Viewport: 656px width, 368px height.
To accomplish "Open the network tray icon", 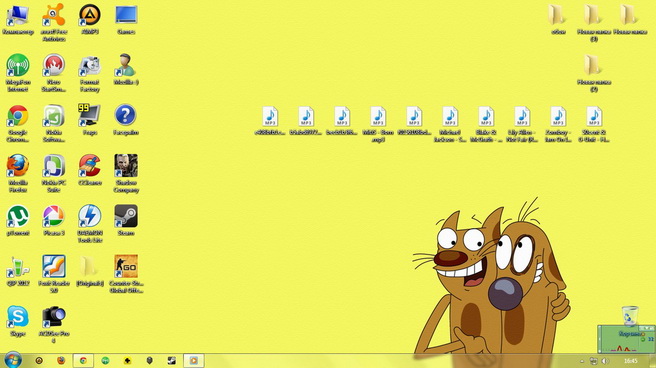I will pyautogui.click(x=593, y=361).
